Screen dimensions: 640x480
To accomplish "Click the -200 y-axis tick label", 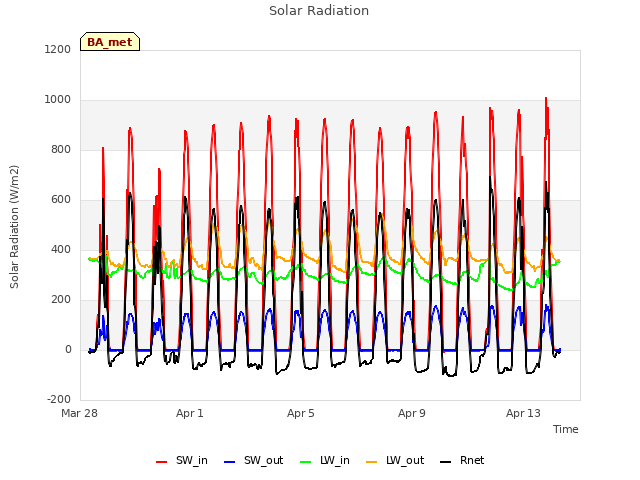I will pos(59,399).
